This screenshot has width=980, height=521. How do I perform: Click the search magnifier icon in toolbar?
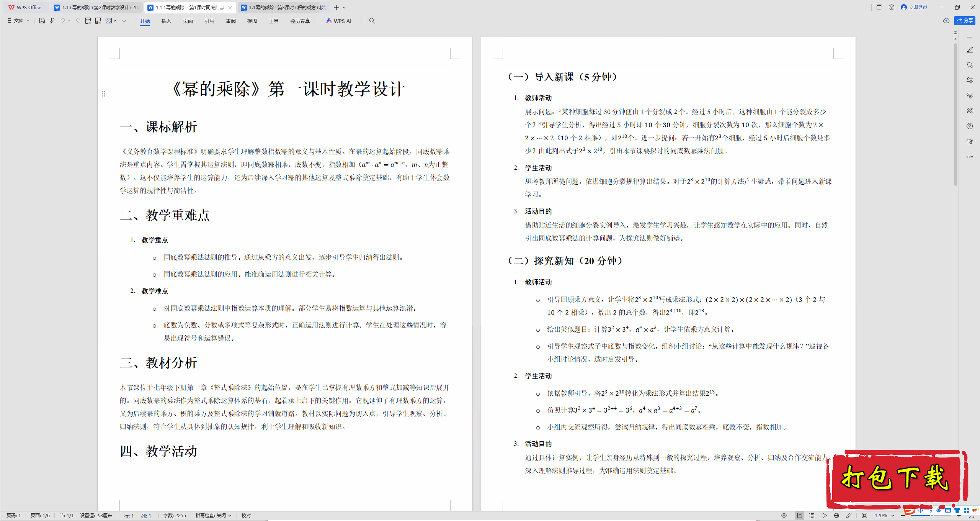point(372,21)
